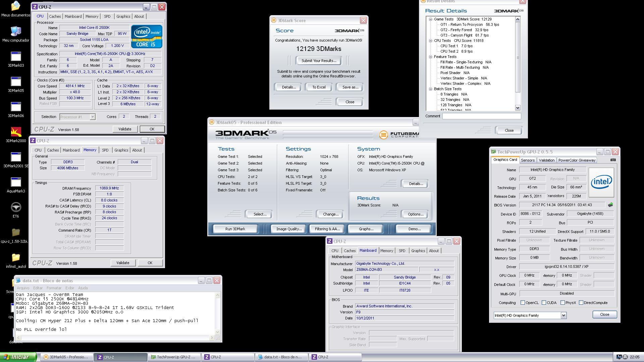
Task: Click the Futuremark logo in 3DMark05
Action: 399,135
